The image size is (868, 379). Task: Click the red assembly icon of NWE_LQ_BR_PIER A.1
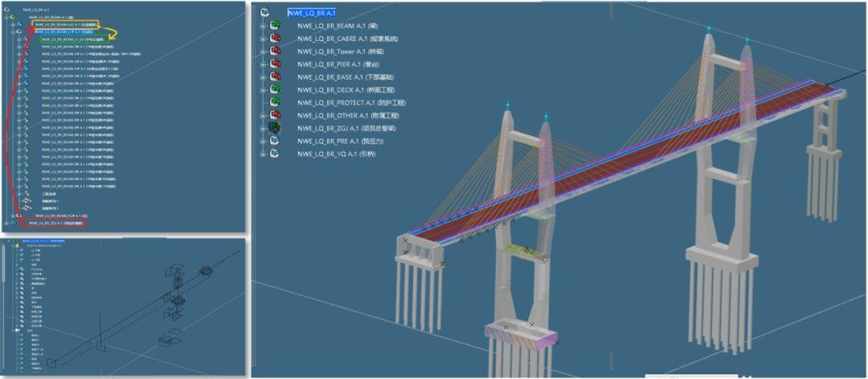click(275, 64)
